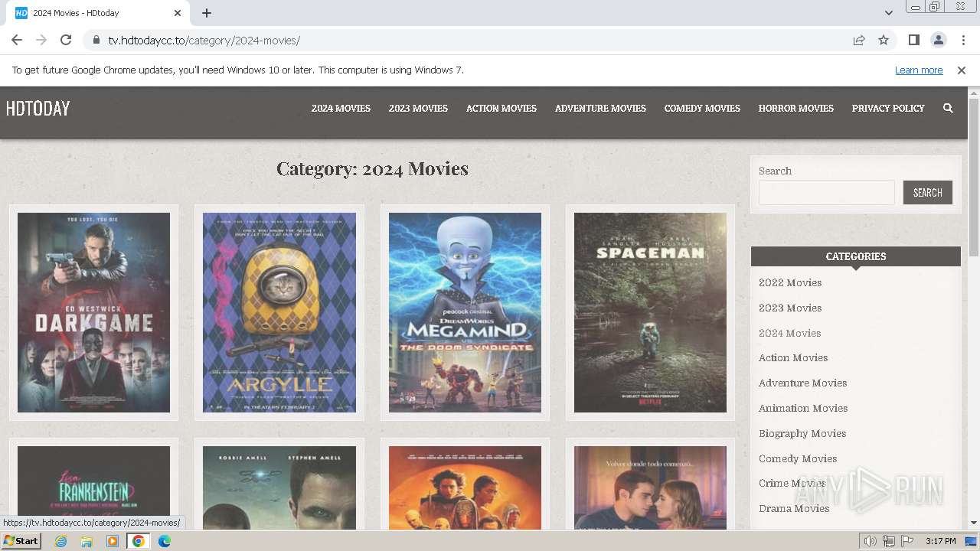Open the Volver donde todo comenzó poster
This screenshot has height=551, width=980.
(x=650, y=487)
